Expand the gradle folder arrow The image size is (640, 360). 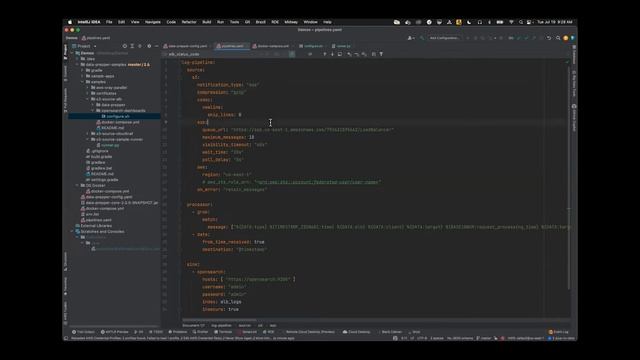click(x=82, y=70)
